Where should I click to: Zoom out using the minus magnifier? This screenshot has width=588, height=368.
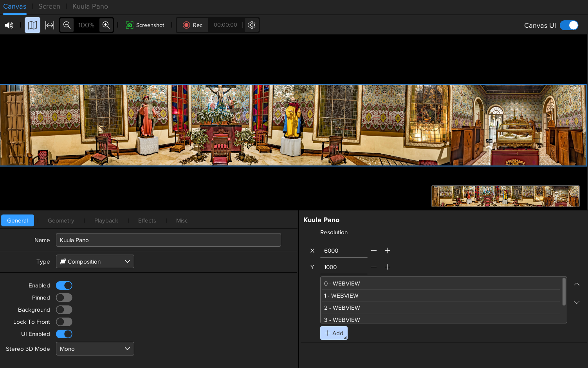point(67,25)
